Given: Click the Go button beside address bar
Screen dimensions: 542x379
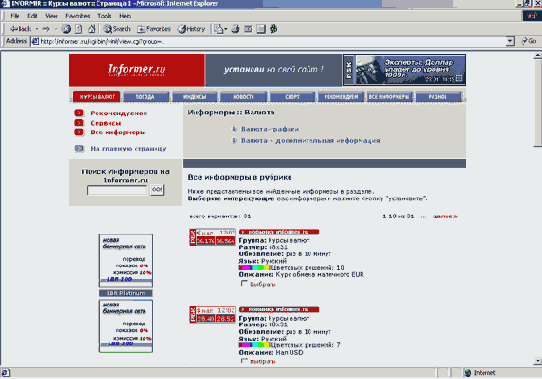Looking at the screenshot, I should [529, 41].
